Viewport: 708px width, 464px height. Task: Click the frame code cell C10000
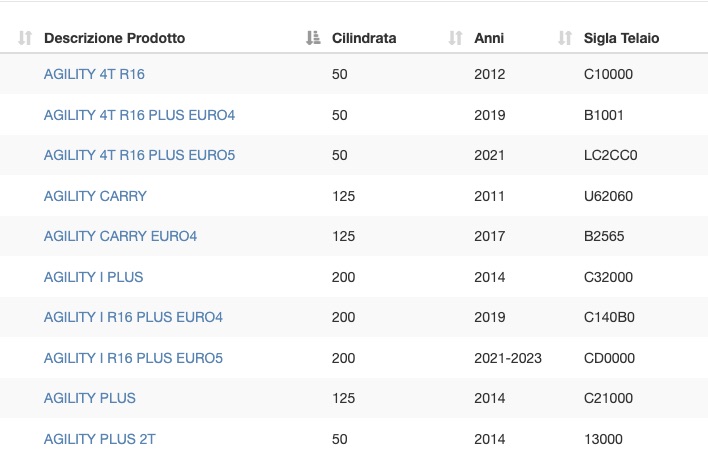[608, 74]
